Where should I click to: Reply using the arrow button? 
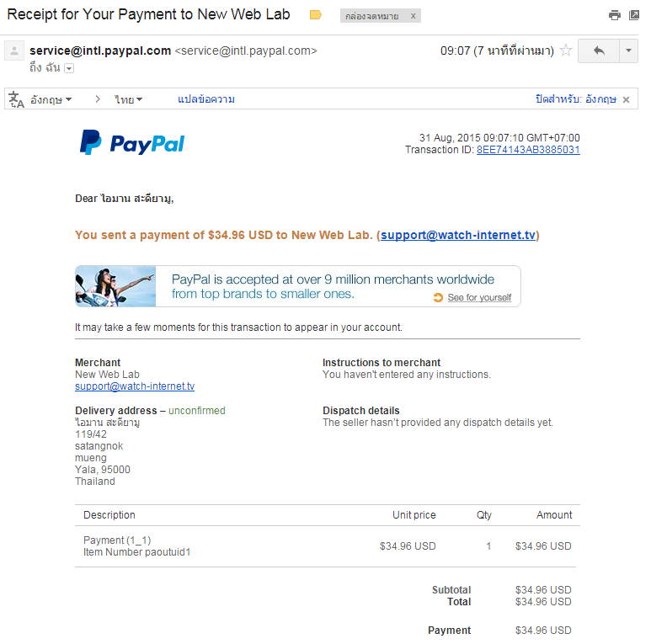point(599,51)
